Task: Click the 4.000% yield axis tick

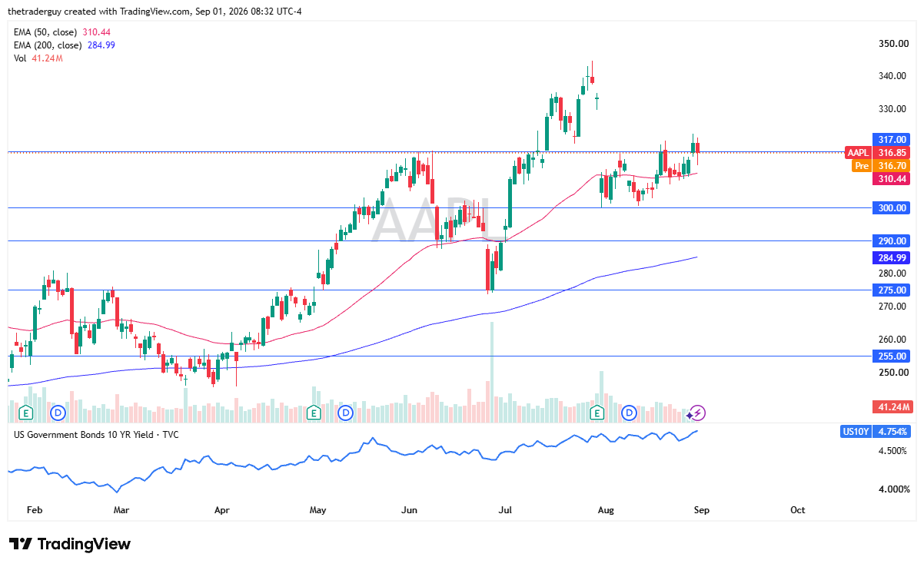Action: (x=894, y=489)
